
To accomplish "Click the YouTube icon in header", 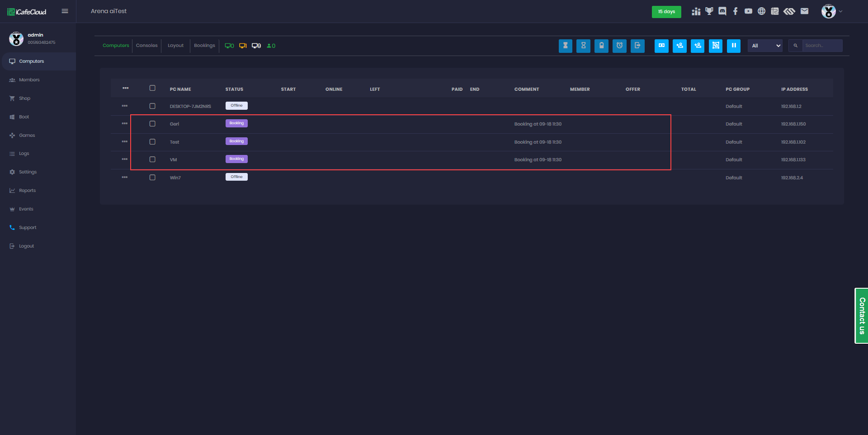I will [749, 11].
